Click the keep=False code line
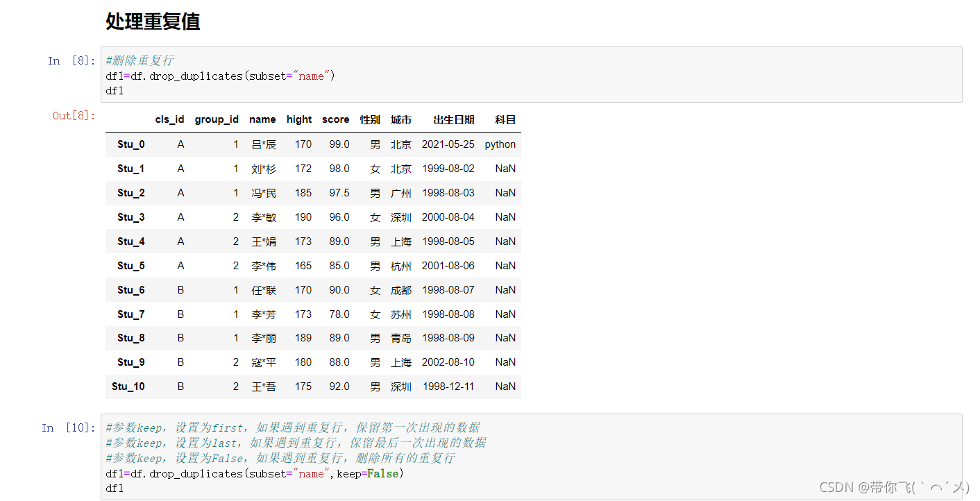Viewport: 980px width, 501px height. coord(255,473)
